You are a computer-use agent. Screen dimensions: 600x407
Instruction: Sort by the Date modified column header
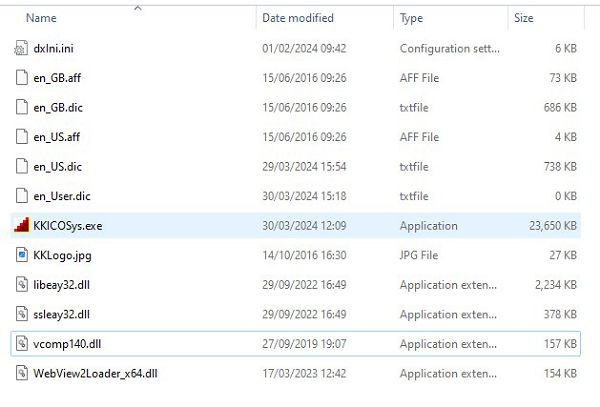[298, 18]
